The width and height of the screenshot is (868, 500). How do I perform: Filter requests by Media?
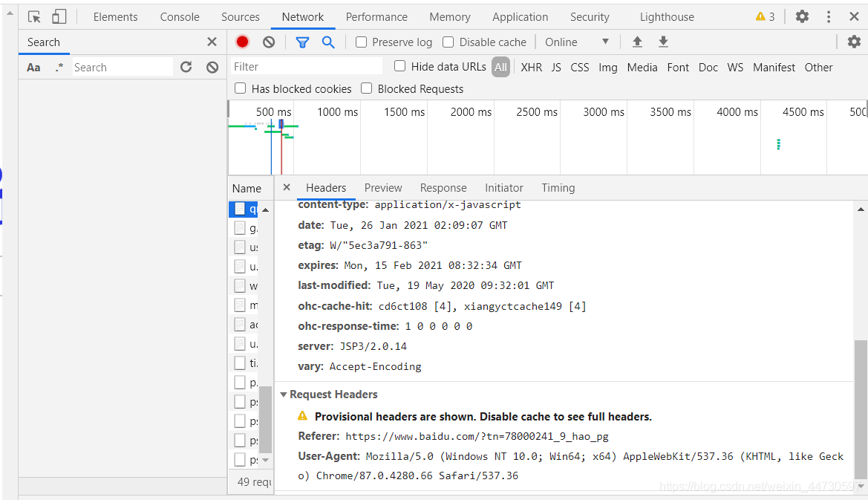642,68
